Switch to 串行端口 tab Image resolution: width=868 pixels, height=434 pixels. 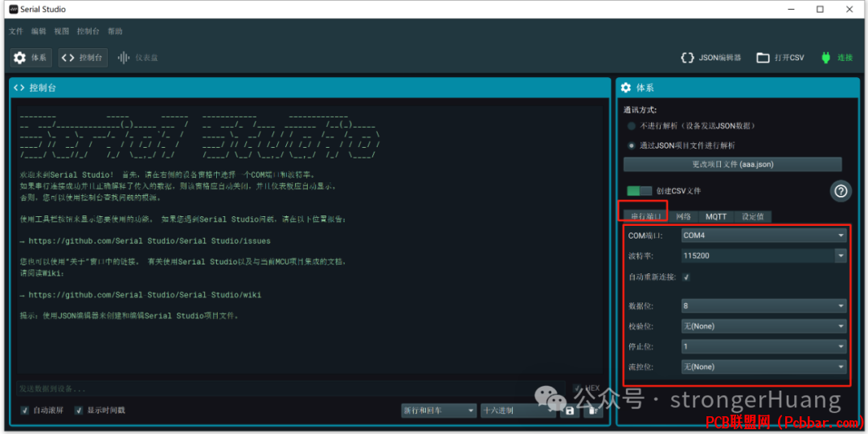point(645,216)
